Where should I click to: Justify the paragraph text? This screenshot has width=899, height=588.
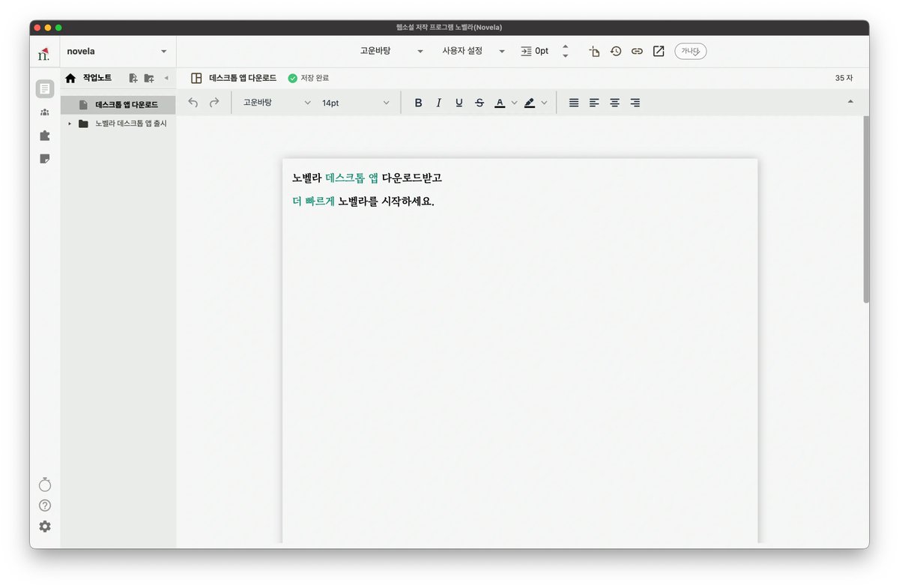574,103
